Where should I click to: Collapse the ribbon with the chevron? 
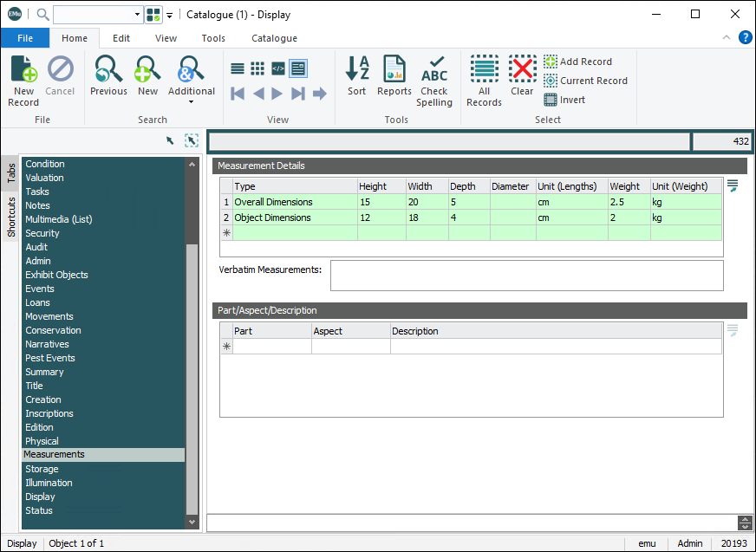727,38
